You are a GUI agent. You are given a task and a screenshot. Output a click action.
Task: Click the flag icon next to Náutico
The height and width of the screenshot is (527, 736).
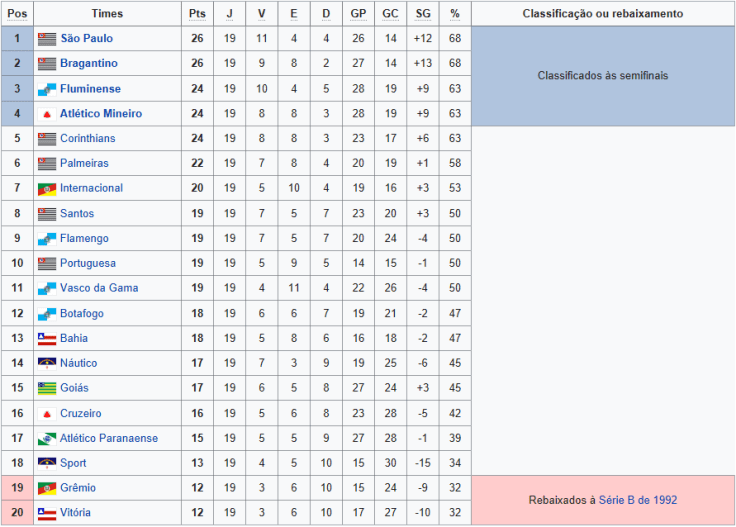coord(46,363)
